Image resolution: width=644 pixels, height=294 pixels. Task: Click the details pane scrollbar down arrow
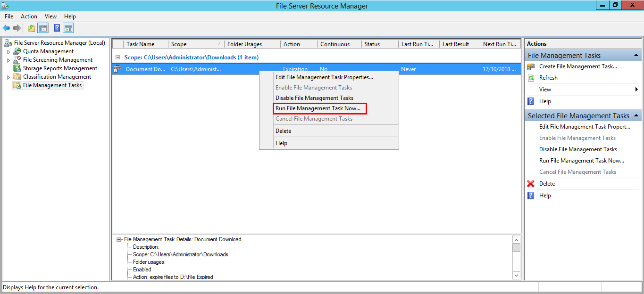[516, 275]
